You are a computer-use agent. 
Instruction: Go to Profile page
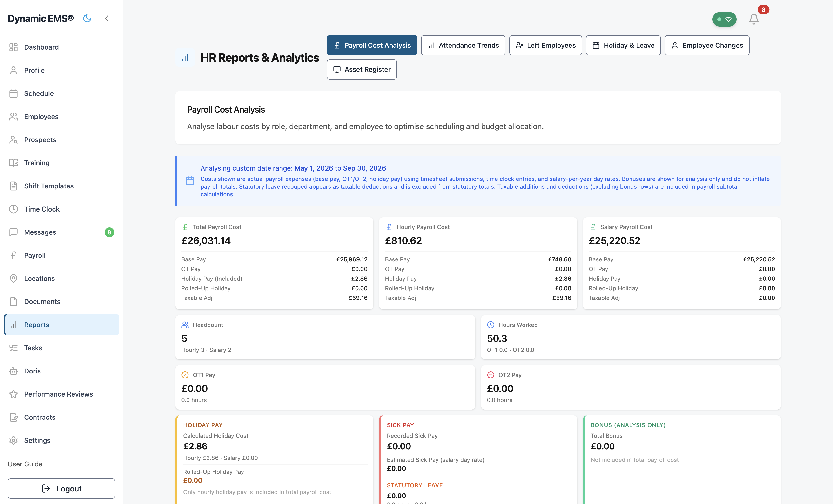point(61,70)
